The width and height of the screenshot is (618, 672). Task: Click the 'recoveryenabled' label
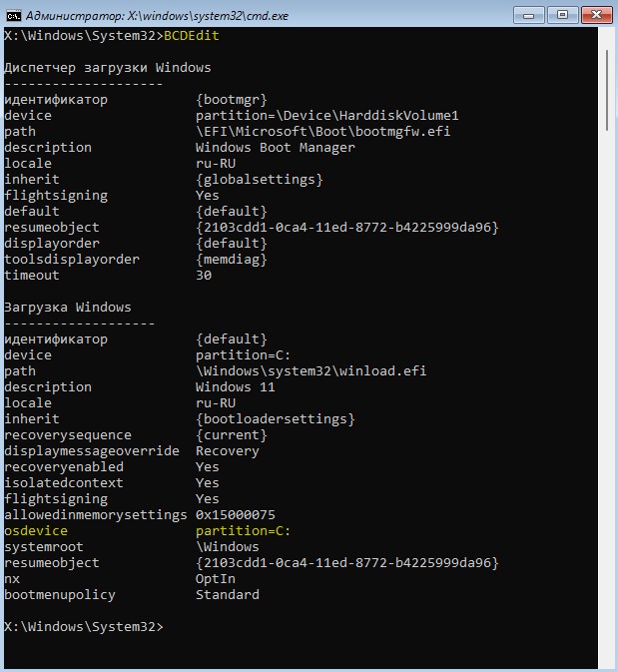point(64,467)
